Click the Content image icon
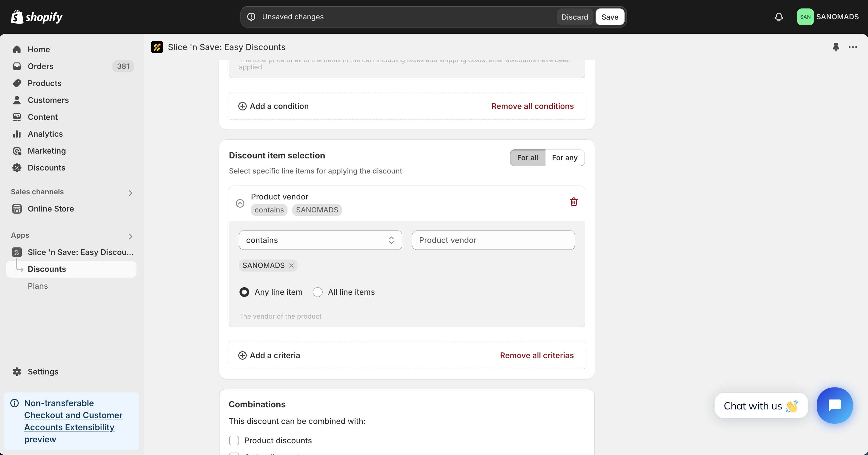 tap(17, 117)
